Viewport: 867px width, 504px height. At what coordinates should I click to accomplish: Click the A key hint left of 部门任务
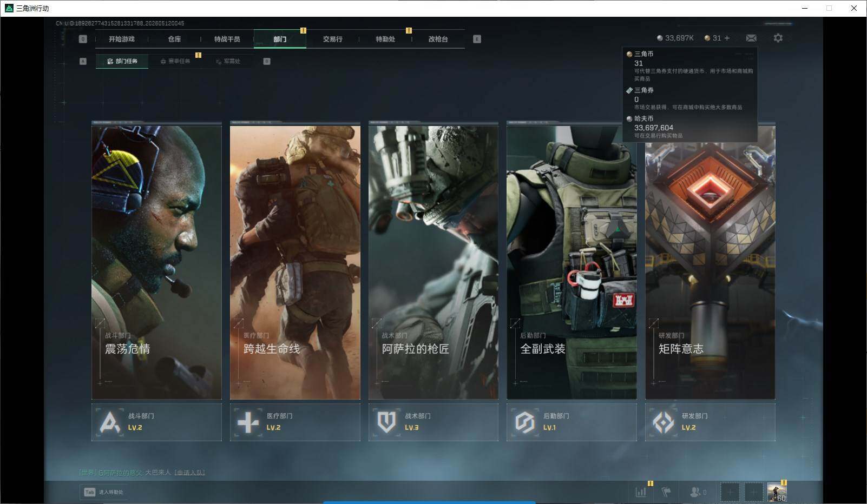point(83,61)
